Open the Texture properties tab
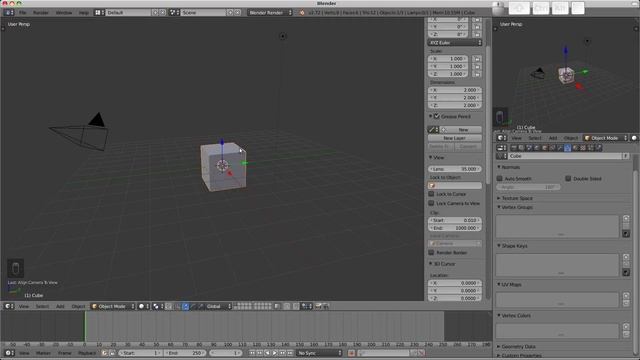This screenshot has height=360, width=640. click(583, 148)
